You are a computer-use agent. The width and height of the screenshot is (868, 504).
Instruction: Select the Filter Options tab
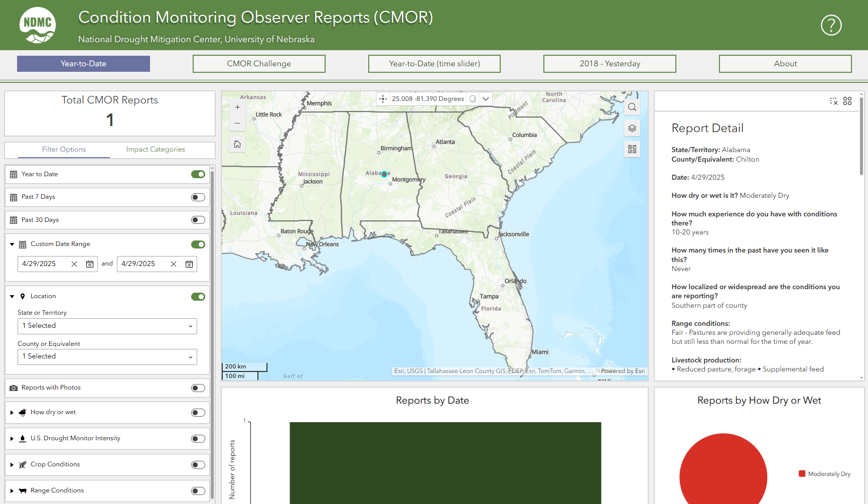[x=64, y=150]
